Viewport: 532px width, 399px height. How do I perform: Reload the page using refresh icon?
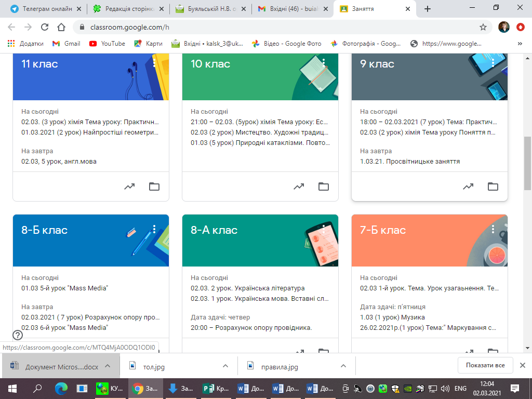(45, 27)
